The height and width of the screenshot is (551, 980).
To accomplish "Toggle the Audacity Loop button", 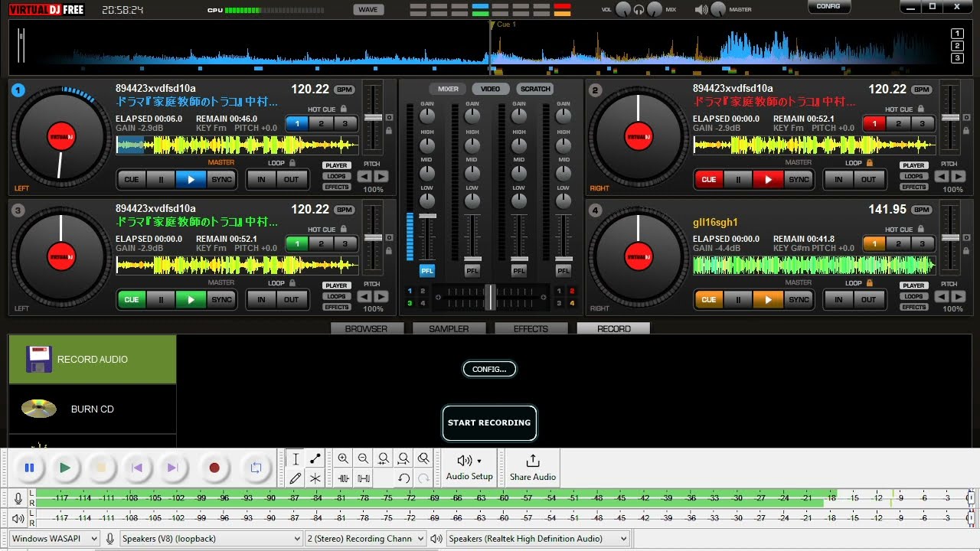I will pos(256,468).
